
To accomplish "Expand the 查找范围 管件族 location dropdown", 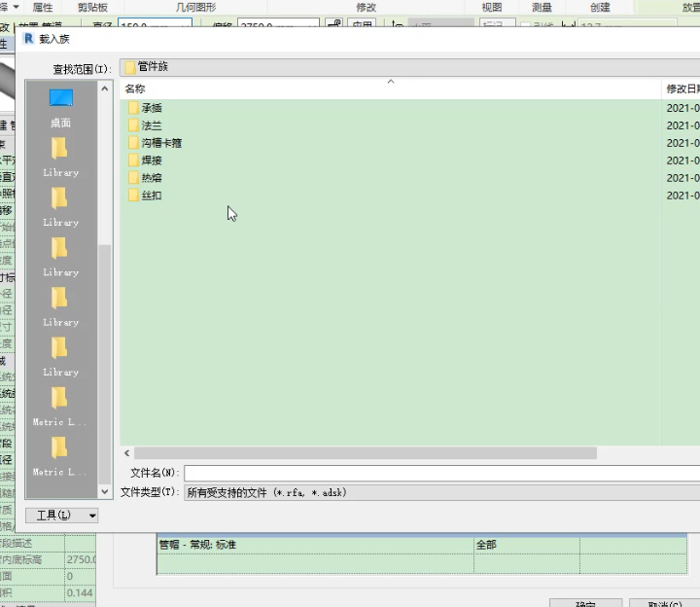I will click(409, 67).
